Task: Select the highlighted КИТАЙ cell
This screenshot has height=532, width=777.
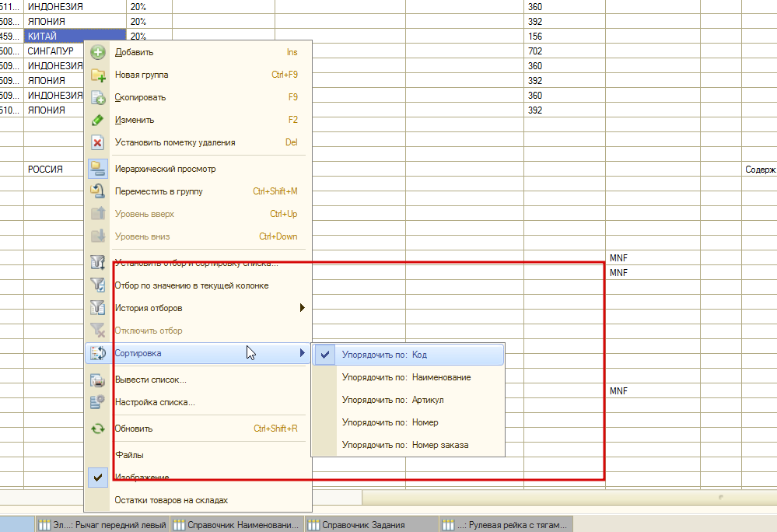Action: tap(75, 36)
